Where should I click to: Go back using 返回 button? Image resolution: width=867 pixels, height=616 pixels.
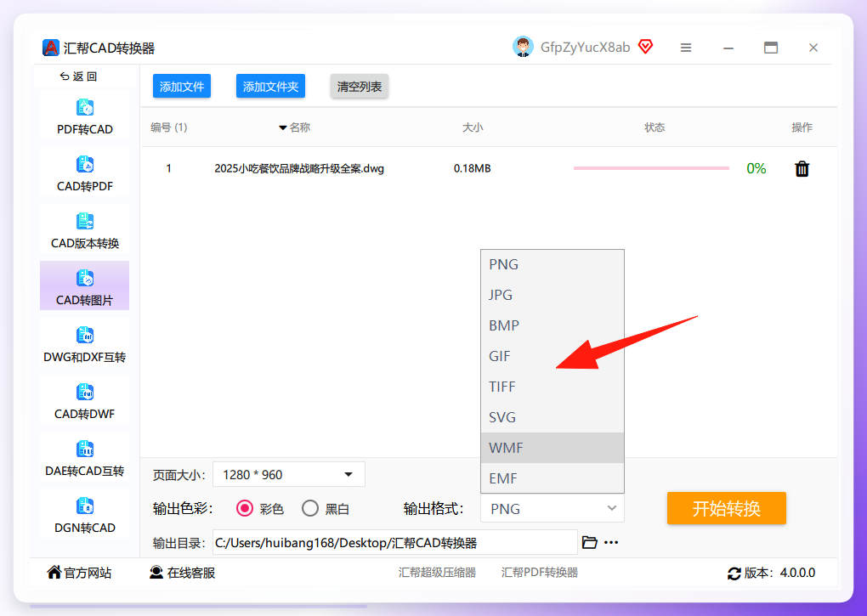pyautogui.click(x=78, y=76)
